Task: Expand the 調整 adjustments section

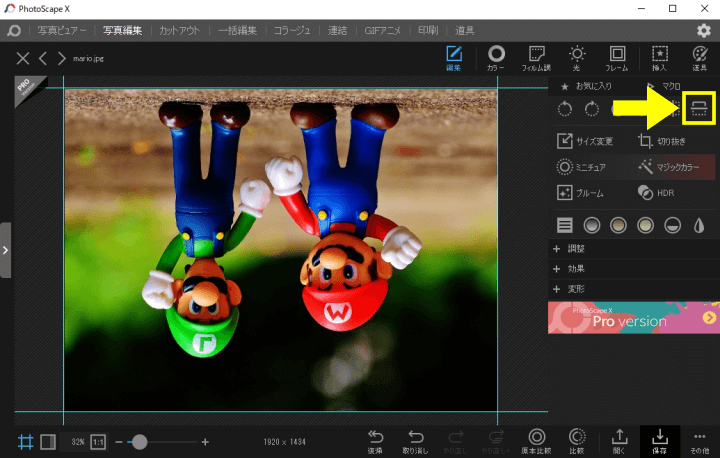Action: point(634,249)
